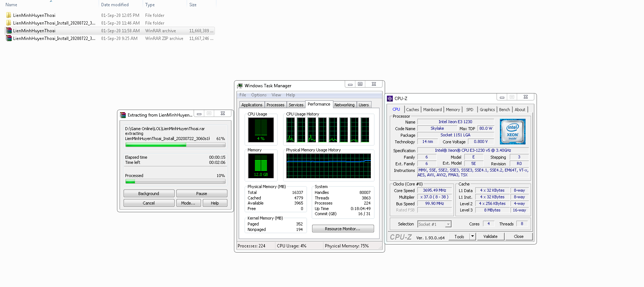Open the Graphics tab in CPU-Z
Screen dimensions: 644x287
click(487, 110)
